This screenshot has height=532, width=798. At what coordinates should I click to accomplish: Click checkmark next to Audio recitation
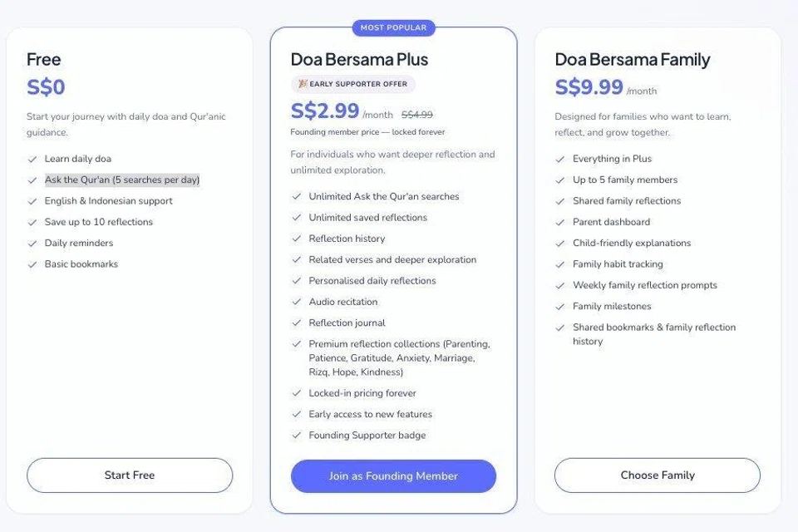(297, 302)
